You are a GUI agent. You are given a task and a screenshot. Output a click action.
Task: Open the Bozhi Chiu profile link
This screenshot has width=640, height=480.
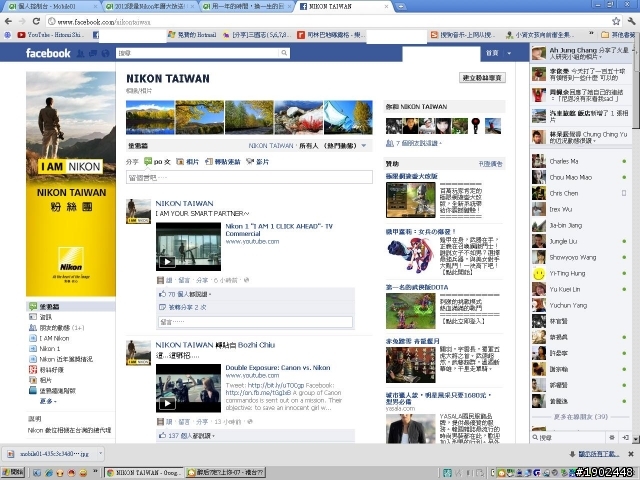pyautogui.click(x=256, y=345)
